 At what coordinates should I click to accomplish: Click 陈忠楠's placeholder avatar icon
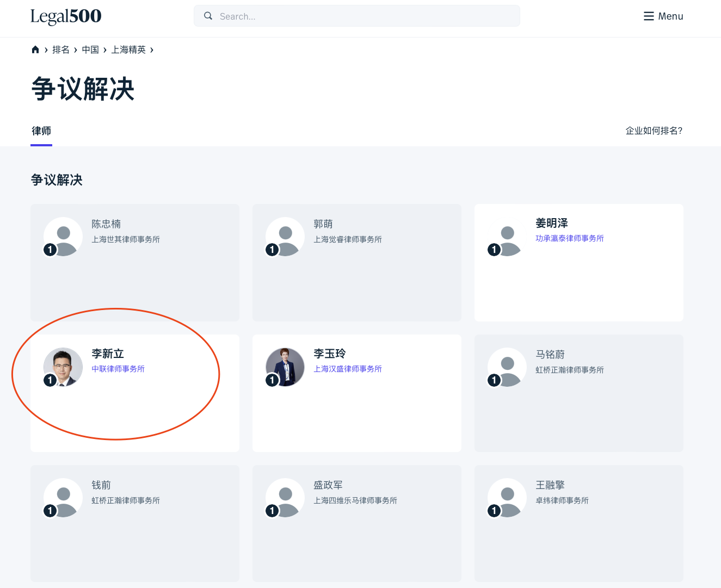[63, 237]
